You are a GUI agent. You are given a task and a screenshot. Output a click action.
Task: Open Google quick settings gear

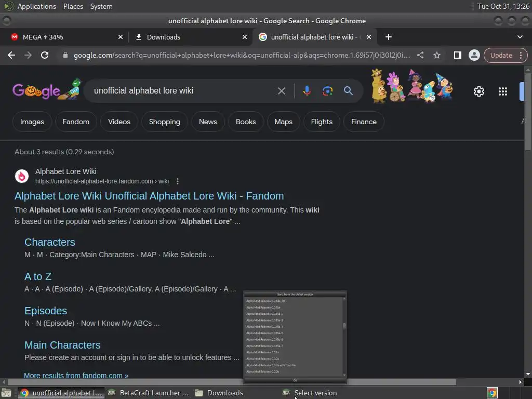click(478, 91)
